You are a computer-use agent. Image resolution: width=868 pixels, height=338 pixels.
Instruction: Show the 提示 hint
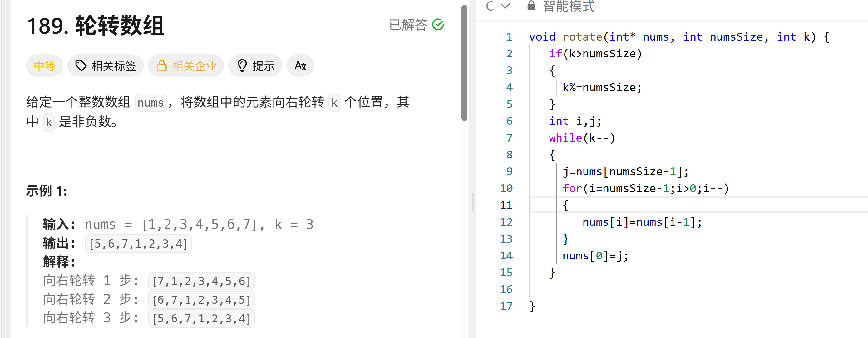pos(263,66)
